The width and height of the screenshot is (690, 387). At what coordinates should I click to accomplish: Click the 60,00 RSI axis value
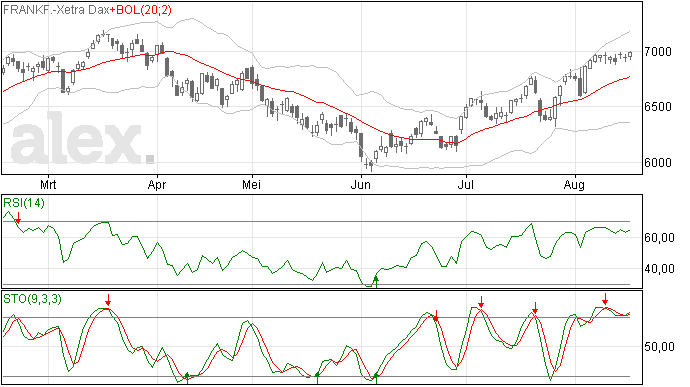(659, 238)
